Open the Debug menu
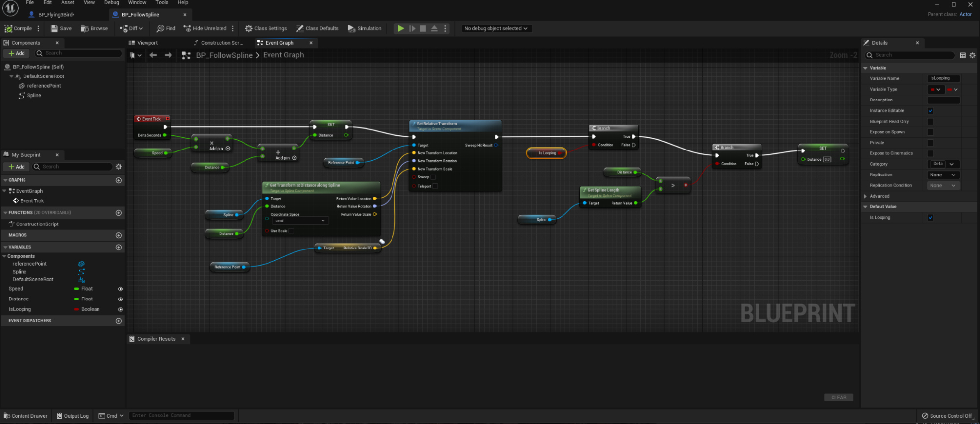The image size is (980, 424). click(x=111, y=3)
